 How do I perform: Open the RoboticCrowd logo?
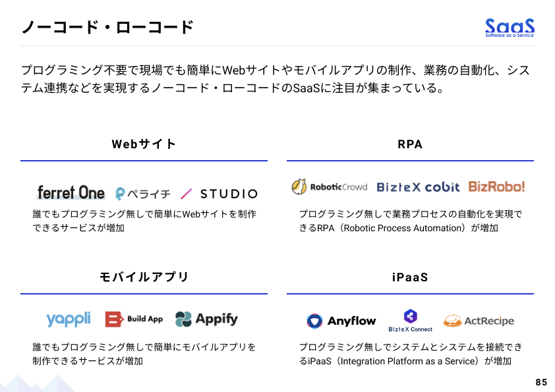(330, 186)
